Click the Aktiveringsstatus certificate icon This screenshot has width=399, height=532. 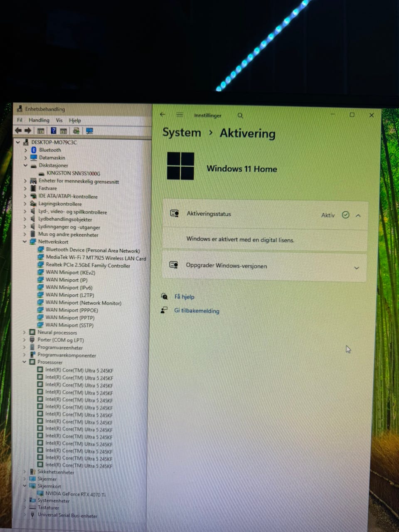pos(175,213)
